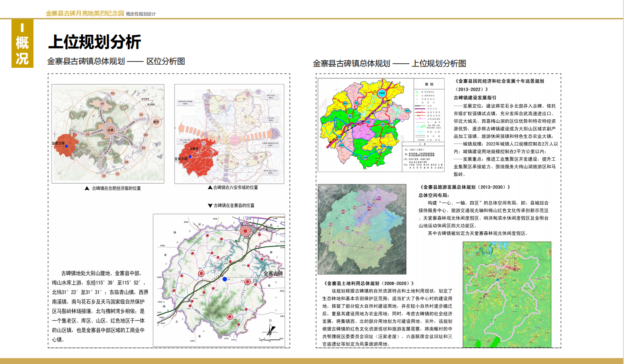624x364 pixels.
Task: Click the 概念性规划设计 header subtitle
Action: pos(141,14)
